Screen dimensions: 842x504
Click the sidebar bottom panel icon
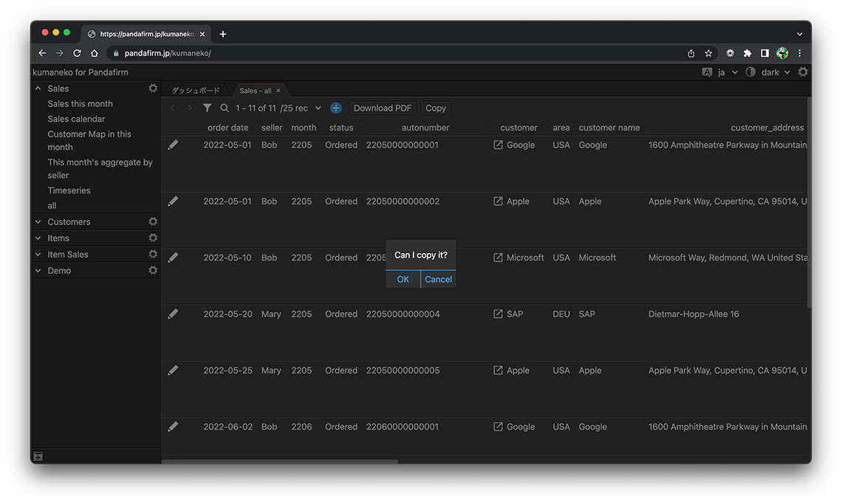pyautogui.click(x=38, y=457)
